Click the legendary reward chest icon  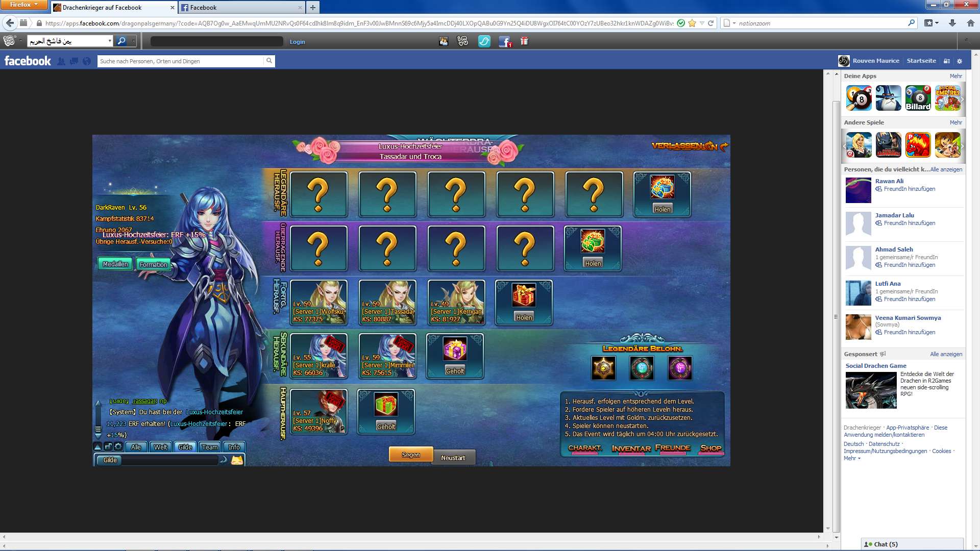(x=662, y=188)
